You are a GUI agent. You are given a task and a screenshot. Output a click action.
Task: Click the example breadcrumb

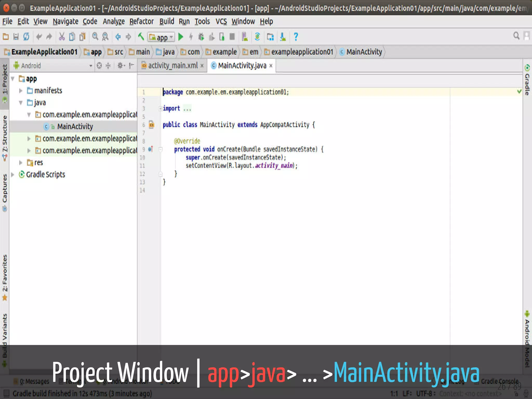221,52
